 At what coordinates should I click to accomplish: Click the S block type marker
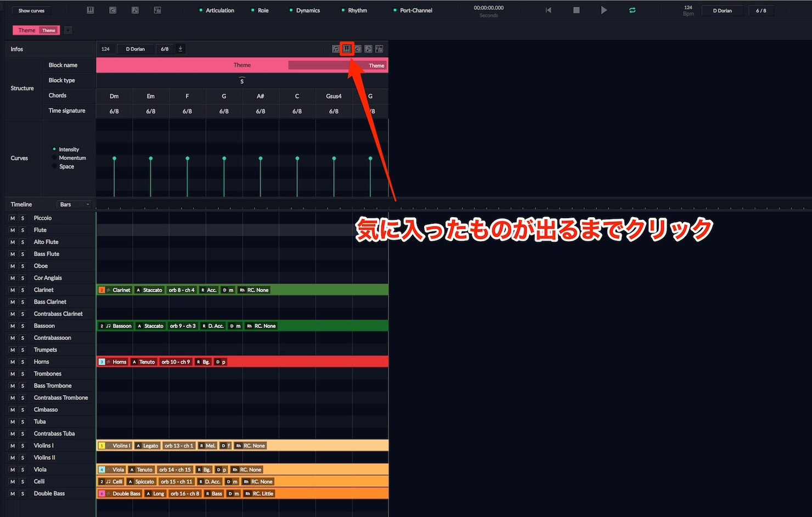(242, 81)
